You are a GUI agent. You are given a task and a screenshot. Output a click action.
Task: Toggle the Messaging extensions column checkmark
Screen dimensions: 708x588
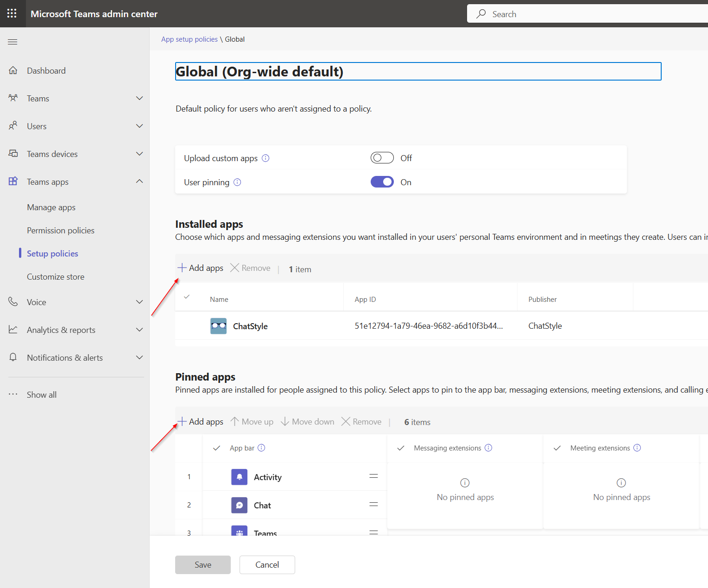401,448
